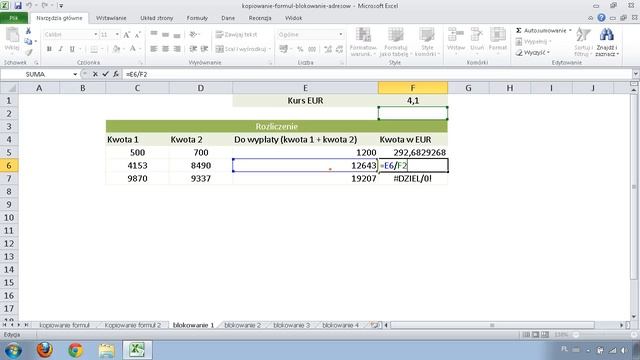640x360 pixels.
Task: Toggle Wrap Text (Zawijaj tekst)
Action: click(237, 35)
